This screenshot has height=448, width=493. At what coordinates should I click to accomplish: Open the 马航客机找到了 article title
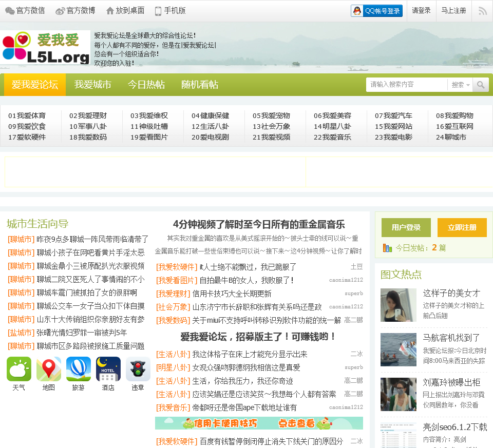[451, 338]
